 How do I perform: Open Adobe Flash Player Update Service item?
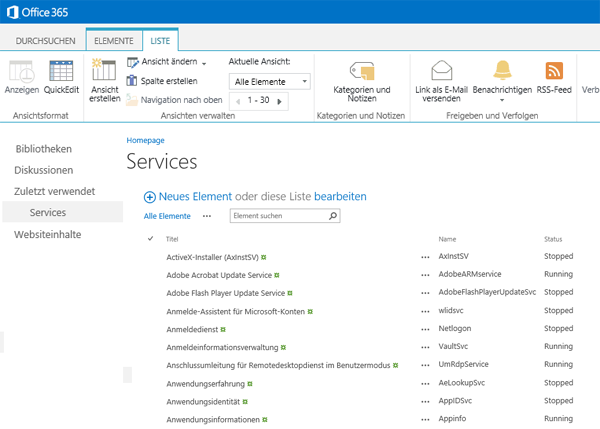click(226, 293)
